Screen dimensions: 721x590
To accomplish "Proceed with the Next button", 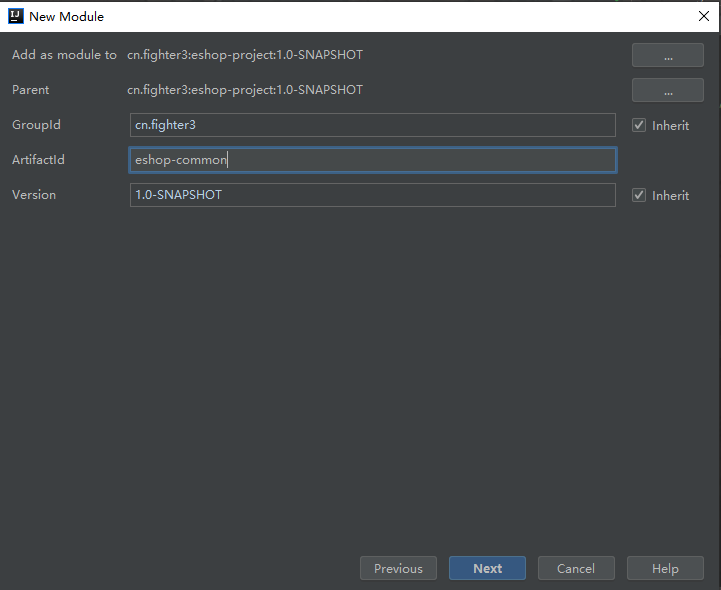I will click(x=487, y=568).
